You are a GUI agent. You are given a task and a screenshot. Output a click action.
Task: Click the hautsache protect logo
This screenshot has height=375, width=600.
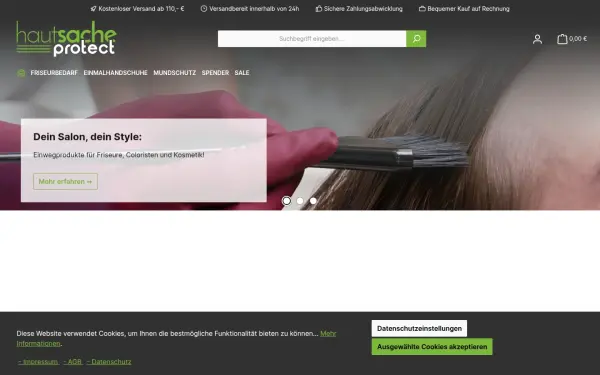[x=66, y=39]
